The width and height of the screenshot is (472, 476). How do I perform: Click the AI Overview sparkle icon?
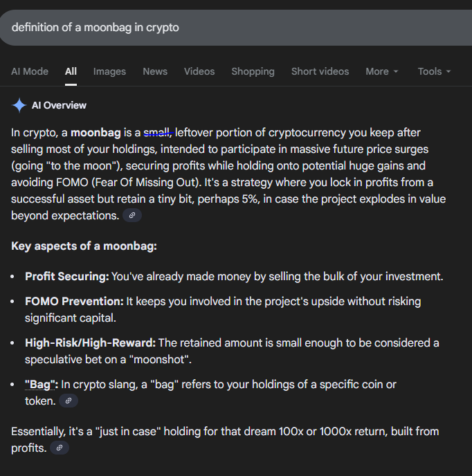19,105
